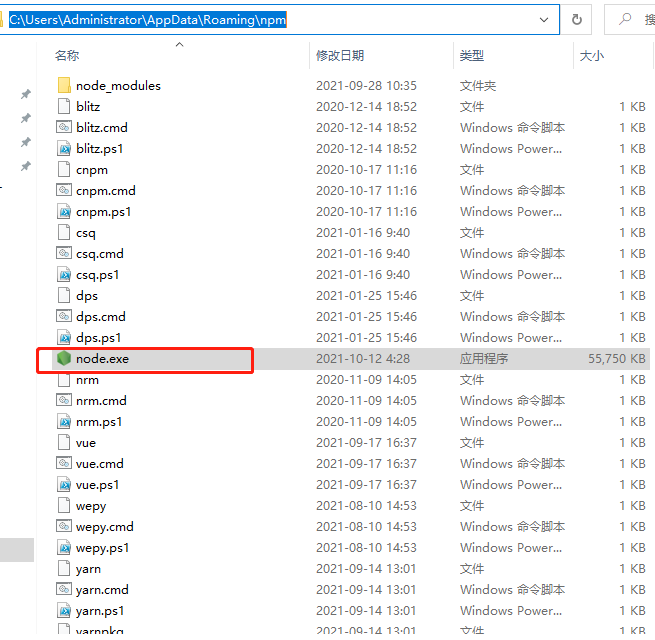The image size is (655, 640).
Task: Select the node_modules folder name
Action: pos(118,86)
